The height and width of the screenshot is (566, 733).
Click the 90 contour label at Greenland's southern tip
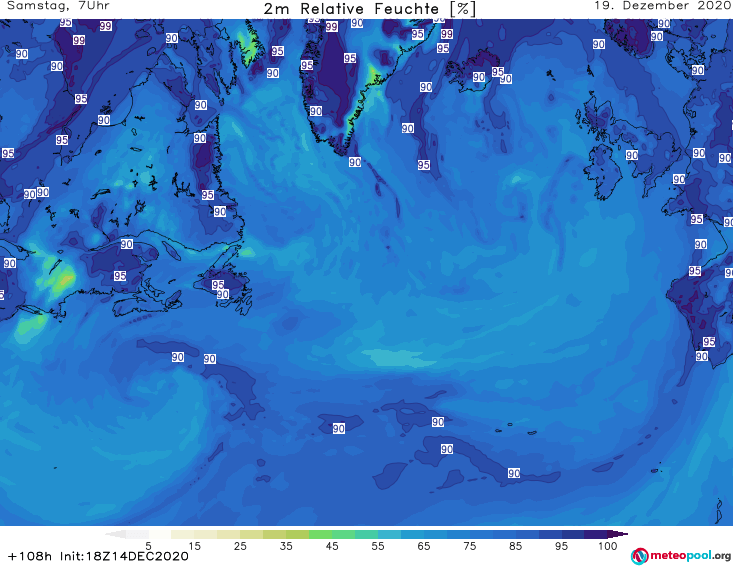355,162
